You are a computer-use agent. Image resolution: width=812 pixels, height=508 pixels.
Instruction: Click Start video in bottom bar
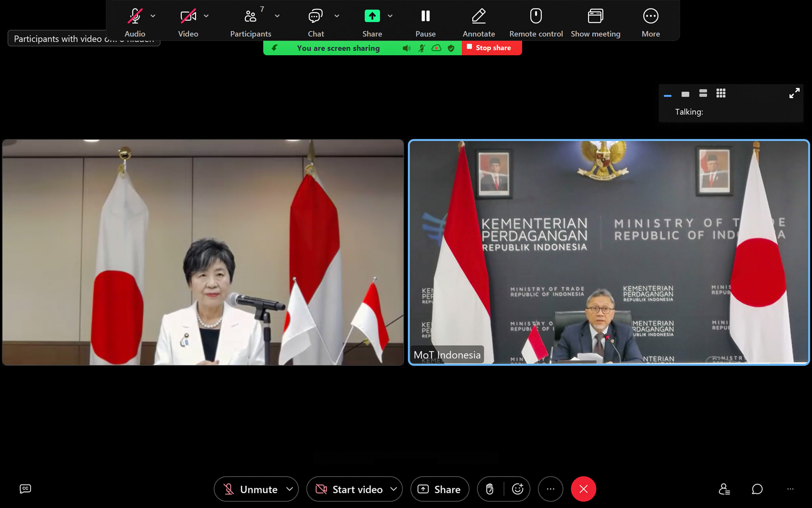[349, 489]
